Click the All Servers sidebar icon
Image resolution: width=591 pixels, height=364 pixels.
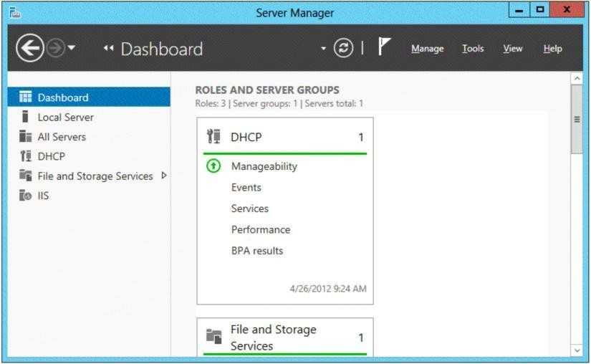click(25, 136)
